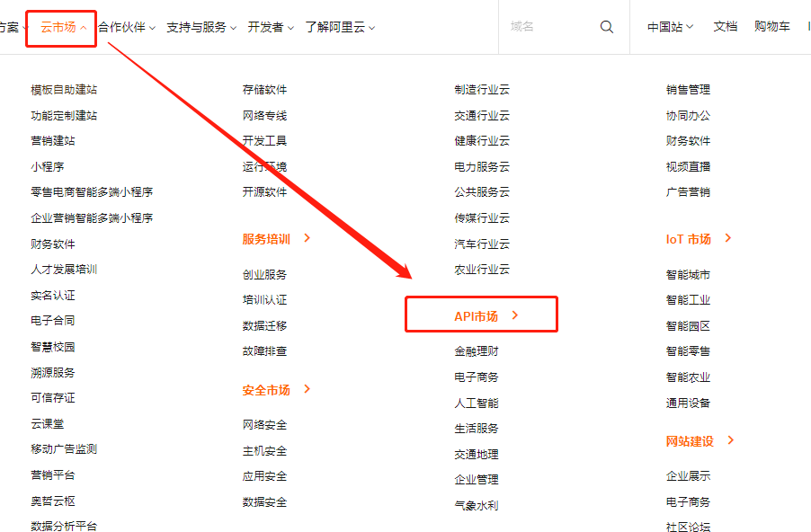Image resolution: width=811 pixels, height=532 pixels.
Task: Open 数据安全 entry
Action: [x=264, y=502]
